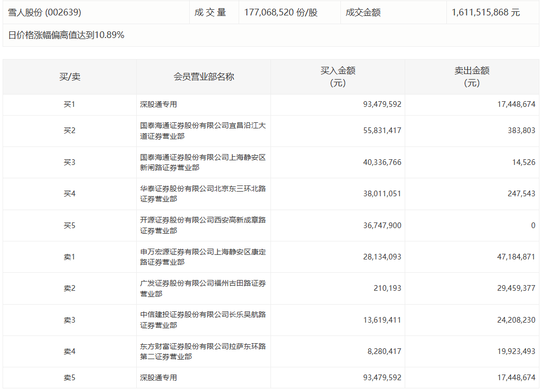Open 深股通专用 in the 买1 row
This screenshot has width=542, height=392.
pyautogui.click(x=158, y=104)
